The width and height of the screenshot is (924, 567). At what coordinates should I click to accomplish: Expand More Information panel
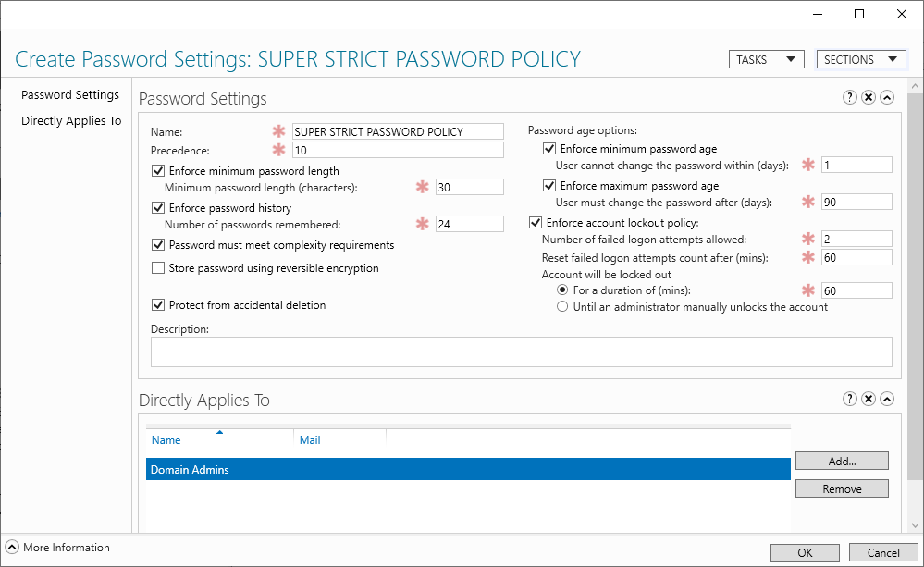[12, 547]
